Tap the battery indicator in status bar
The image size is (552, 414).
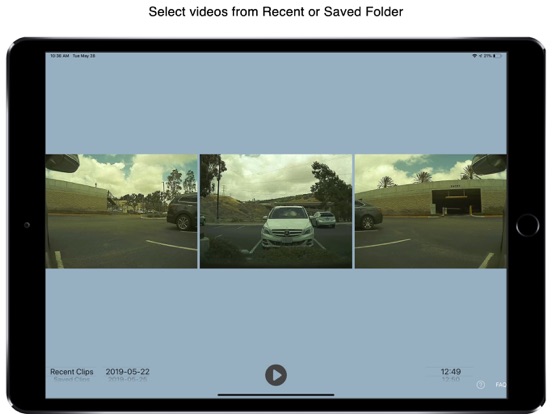click(498, 56)
